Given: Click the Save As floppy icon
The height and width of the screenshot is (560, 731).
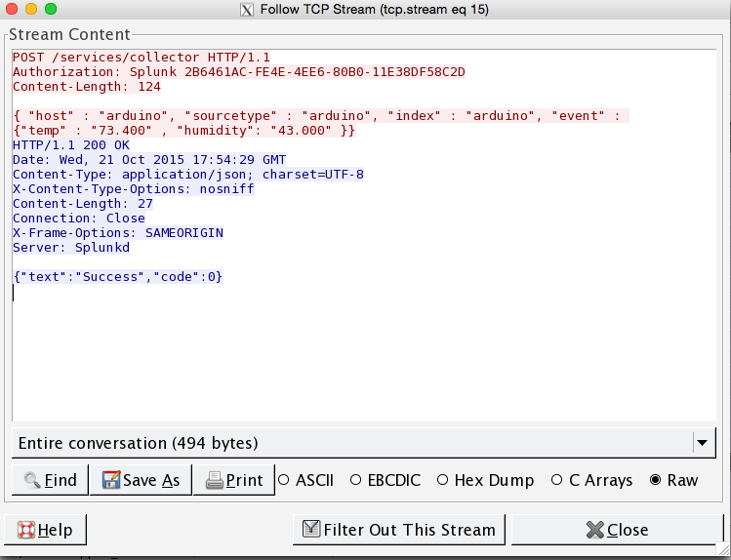Looking at the screenshot, I should (x=111, y=480).
